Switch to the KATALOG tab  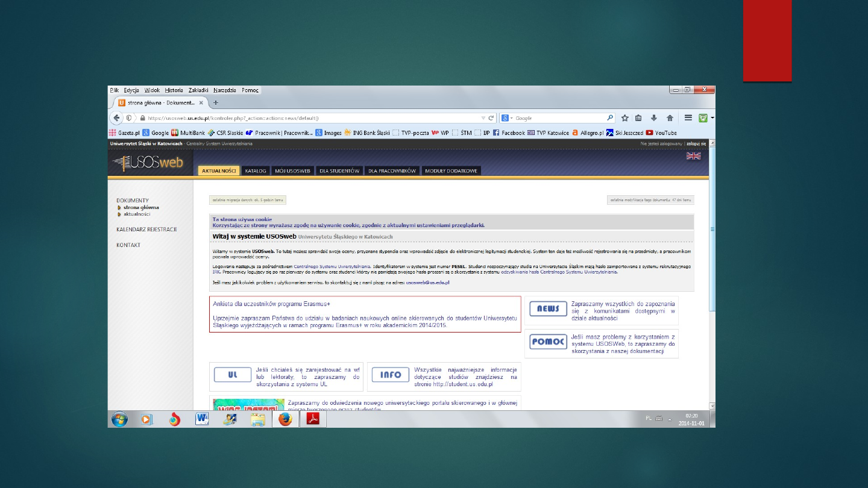(256, 171)
